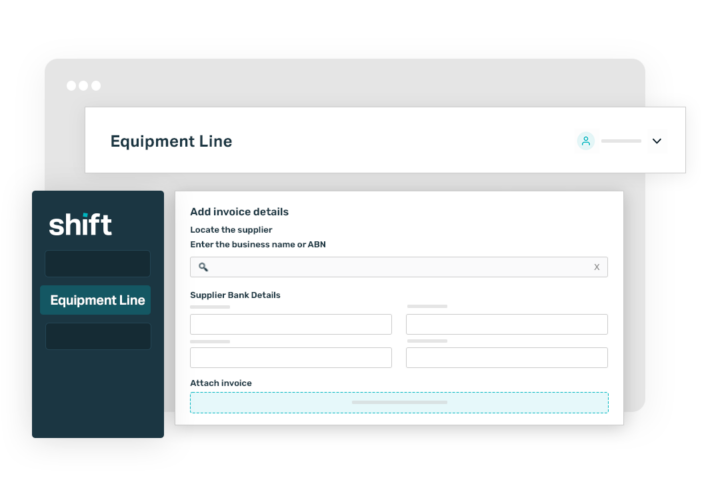Click the top-right Supplier Bank Details field
Image resolution: width=720 pixels, height=480 pixels.
pos(506,324)
